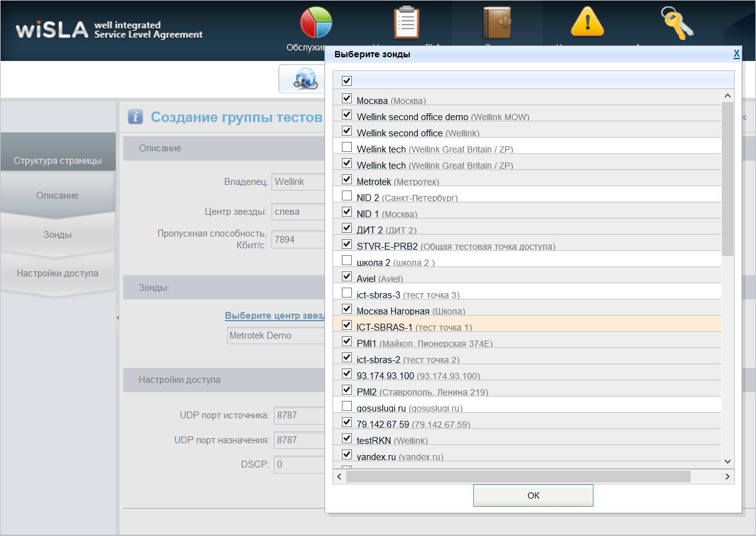Check the gosuslugi.ru probe checkbox
Viewport: 756px width, 536px height.
click(x=347, y=406)
